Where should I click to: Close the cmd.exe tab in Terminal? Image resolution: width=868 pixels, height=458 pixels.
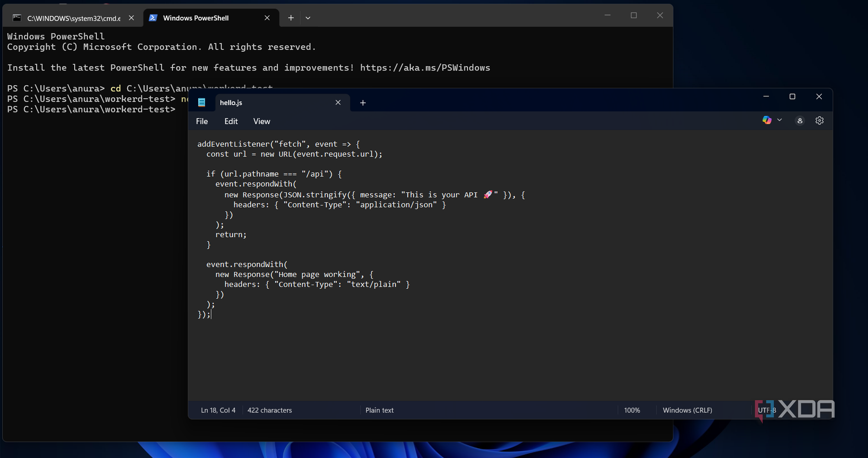(x=132, y=18)
